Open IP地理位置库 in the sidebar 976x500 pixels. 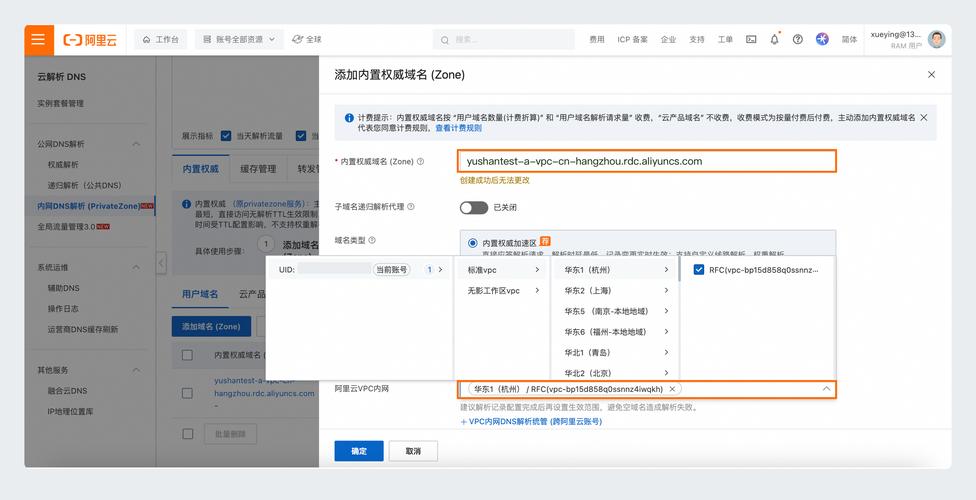click(70, 412)
